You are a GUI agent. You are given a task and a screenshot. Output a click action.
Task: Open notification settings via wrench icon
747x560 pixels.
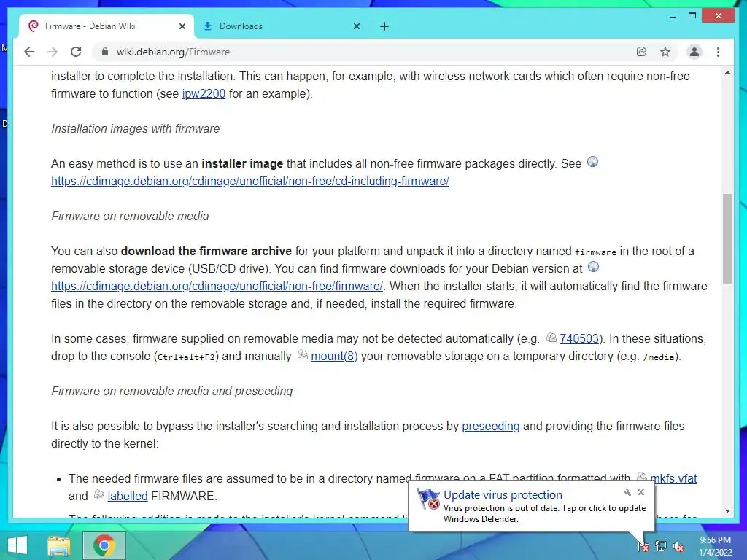(627, 492)
